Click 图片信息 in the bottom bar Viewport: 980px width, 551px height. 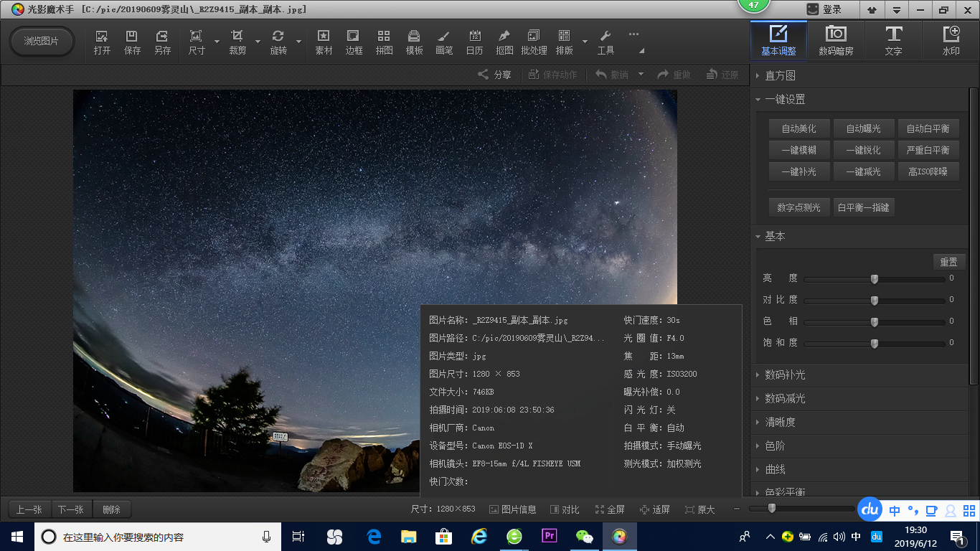512,509
